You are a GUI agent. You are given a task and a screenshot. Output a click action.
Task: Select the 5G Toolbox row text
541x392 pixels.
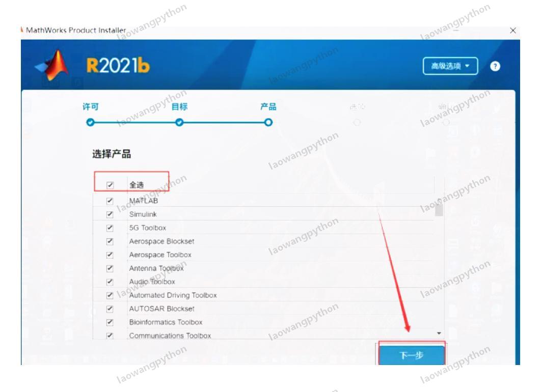(147, 228)
